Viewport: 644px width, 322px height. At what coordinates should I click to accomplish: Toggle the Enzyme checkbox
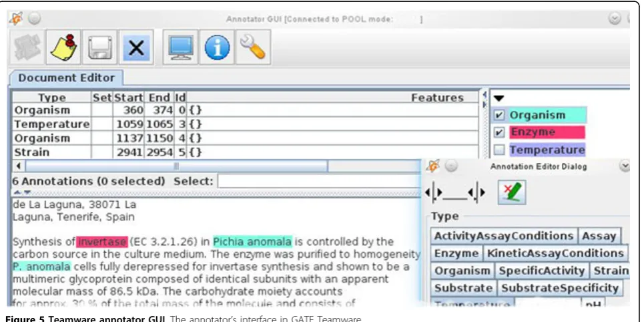[499, 133]
